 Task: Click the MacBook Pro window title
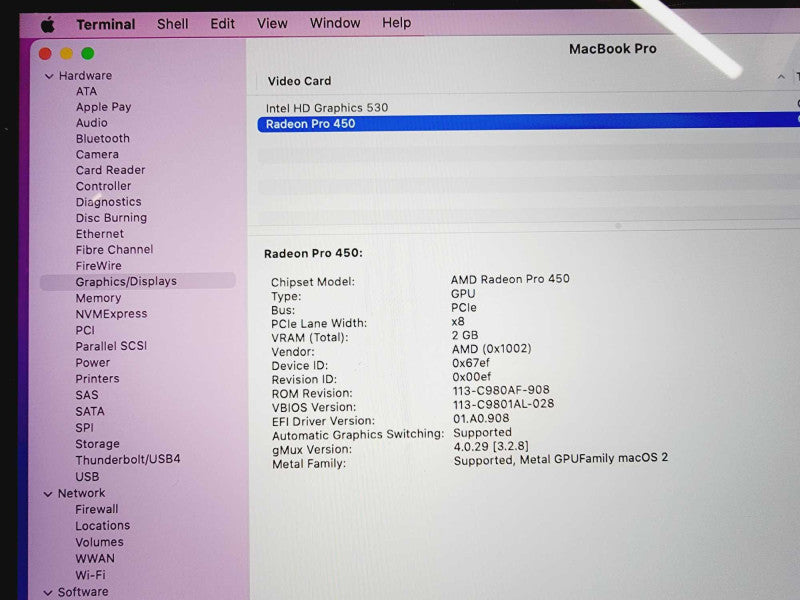coord(613,49)
